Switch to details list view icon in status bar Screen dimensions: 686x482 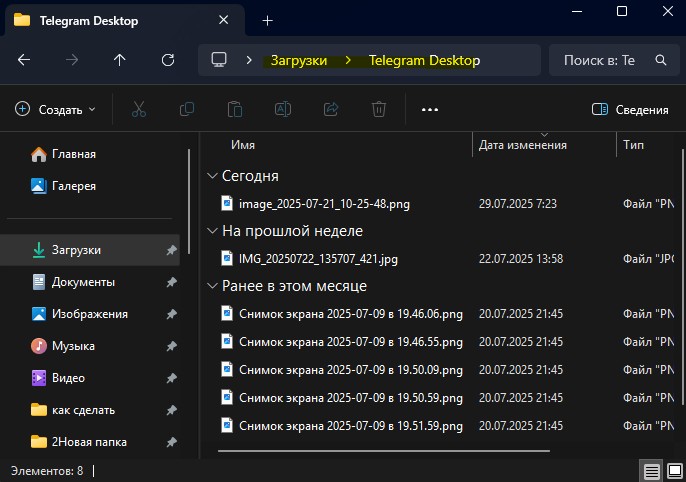point(651,472)
